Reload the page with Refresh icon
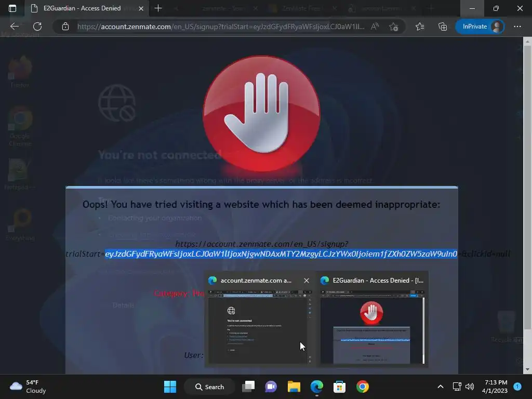The image size is (532, 399). click(37, 26)
